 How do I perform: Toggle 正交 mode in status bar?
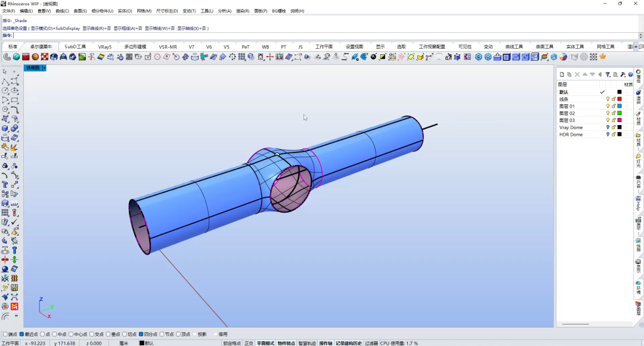point(249,343)
